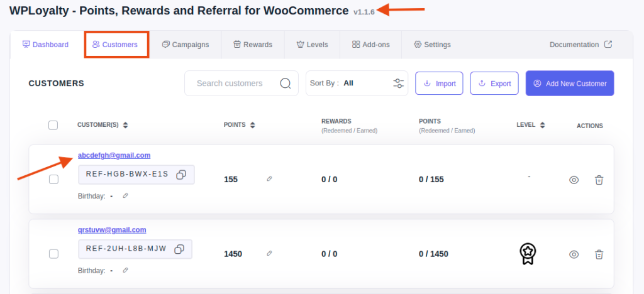This screenshot has height=294, width=644.
Task: Click the REWARDS column header
Action: pos(336,121)
